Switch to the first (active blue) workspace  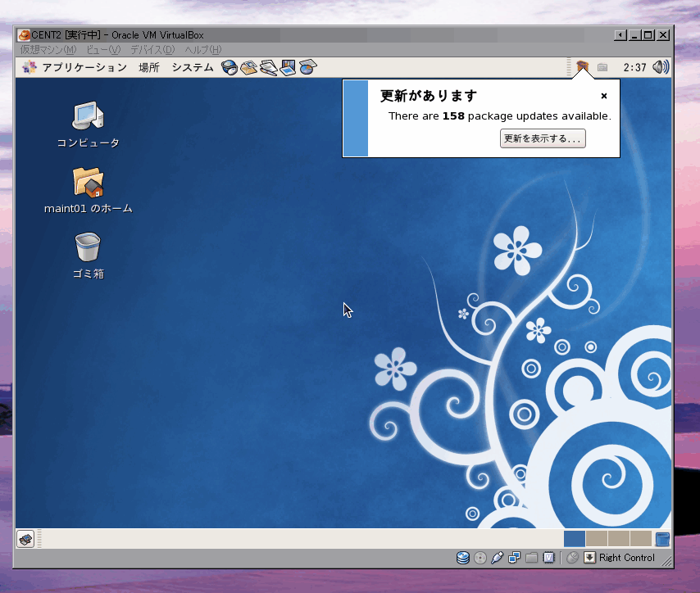[575, 539]
